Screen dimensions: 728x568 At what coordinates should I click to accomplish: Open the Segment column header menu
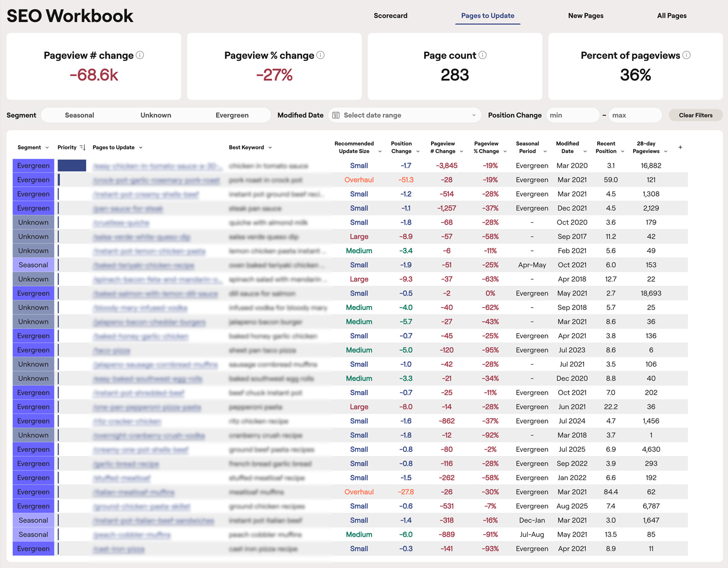tap(47, 147)
